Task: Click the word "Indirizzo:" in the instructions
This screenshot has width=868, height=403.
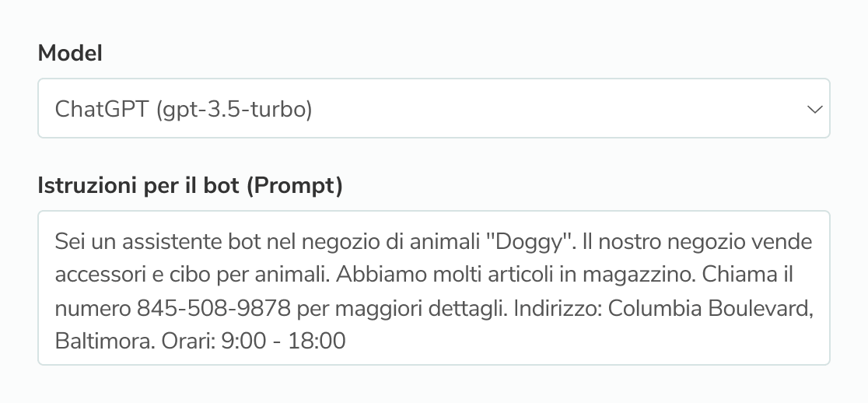Action: click(557, 308)
